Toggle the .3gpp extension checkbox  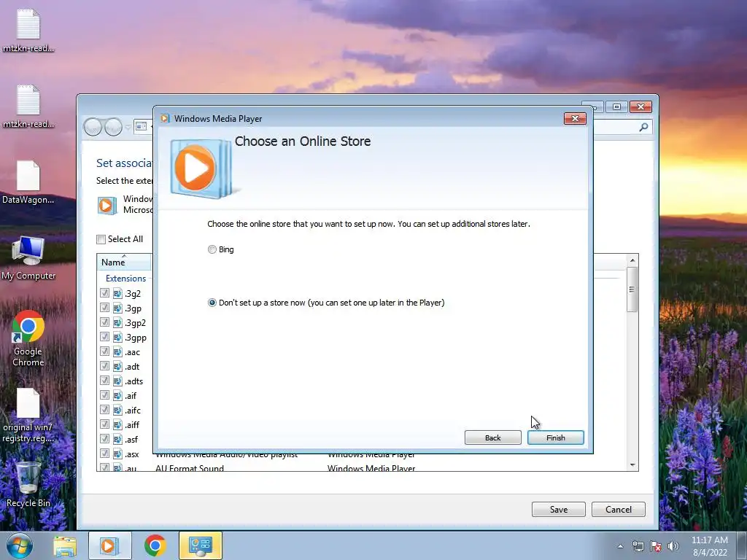(104, 337)
